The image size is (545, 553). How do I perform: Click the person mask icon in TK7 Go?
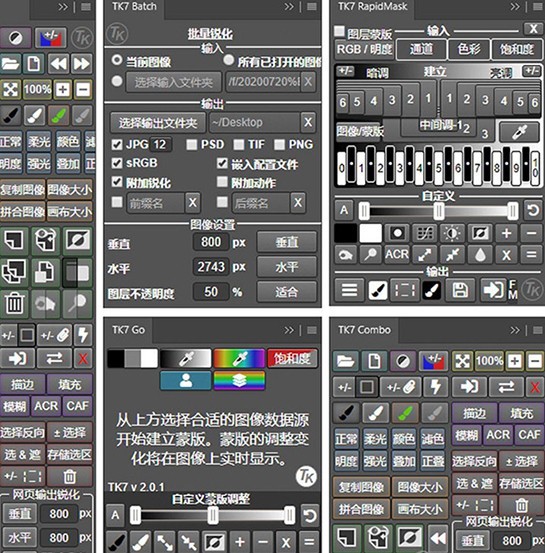[186, 381]
